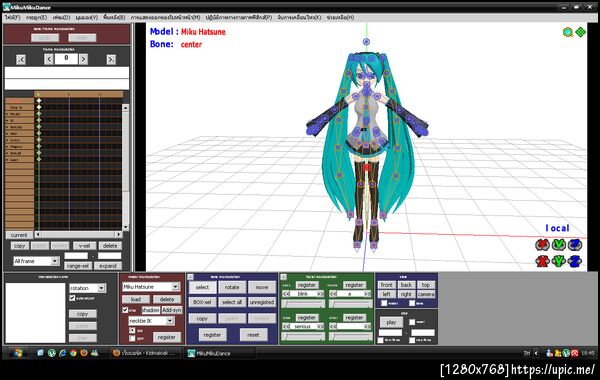Image resolution: width=600 pixels, height=380 pixels.
Task: Click Firefox icon in quick launch bar
Action: pyautogui.click(x=84, y=353)
